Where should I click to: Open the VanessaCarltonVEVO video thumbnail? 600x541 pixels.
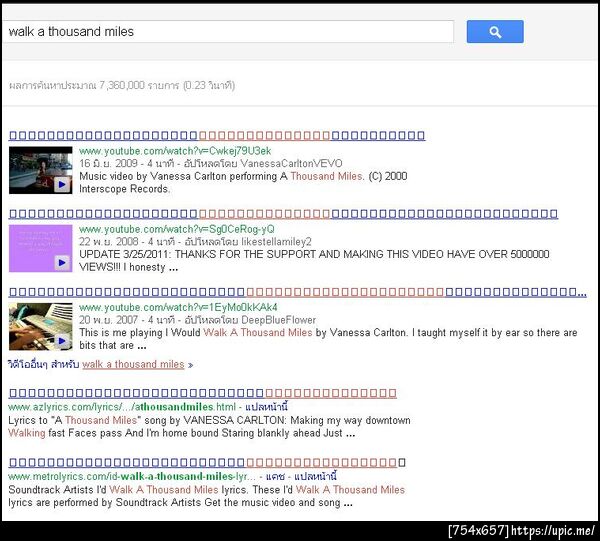pos(41,170)
